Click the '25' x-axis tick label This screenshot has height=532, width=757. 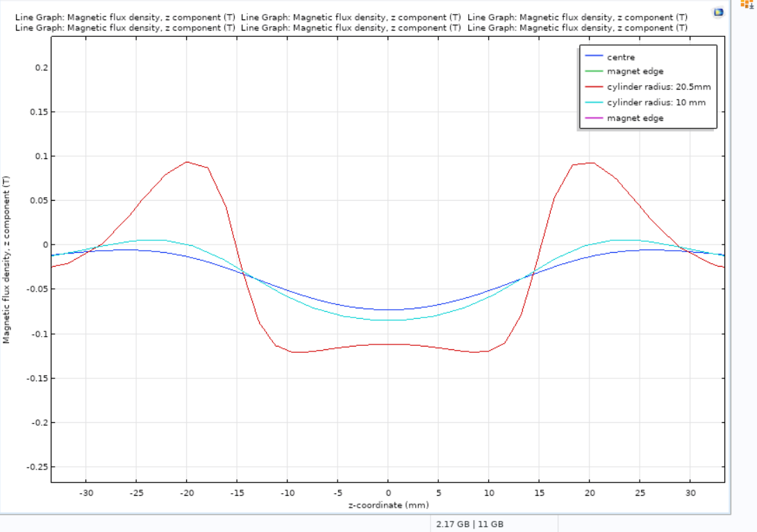coord(640,493)
